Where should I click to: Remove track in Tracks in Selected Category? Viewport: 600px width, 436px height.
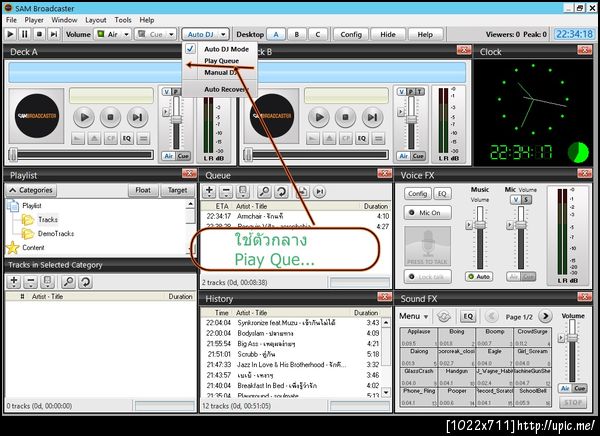point(31,282)
